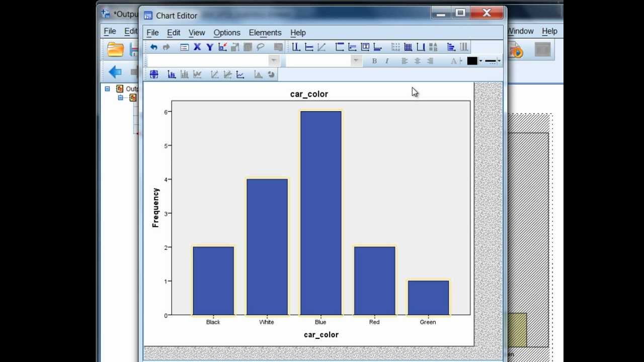Viewport: 644px width, 362px height.
Task: Undo the last chart edit
Action: tap(153, 47)
